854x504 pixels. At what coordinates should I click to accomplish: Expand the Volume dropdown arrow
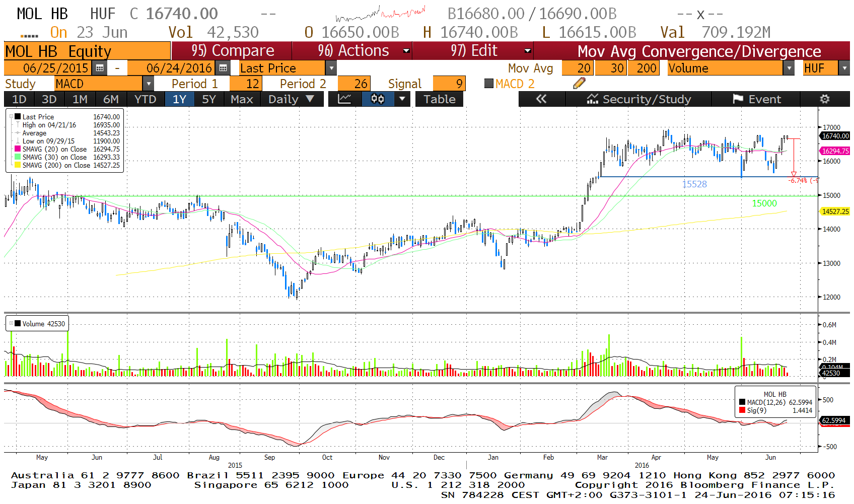(789, 68)
